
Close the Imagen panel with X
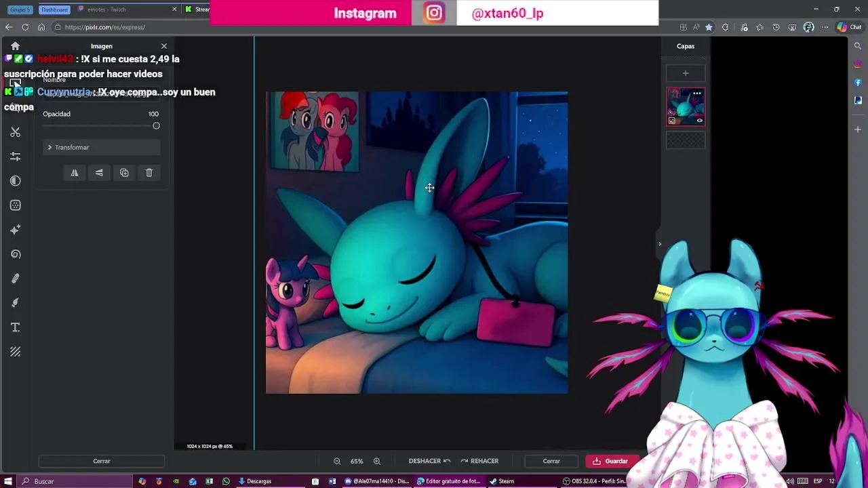(163, 46)
